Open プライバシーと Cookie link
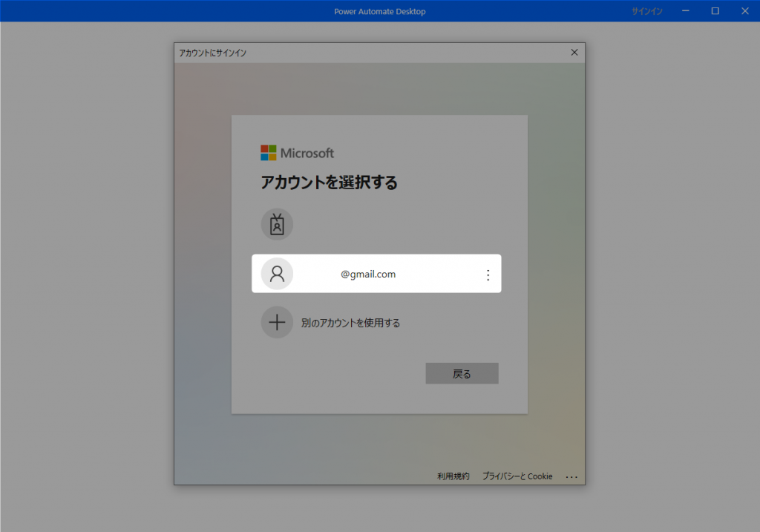The image size is (760, 532). 517,476
